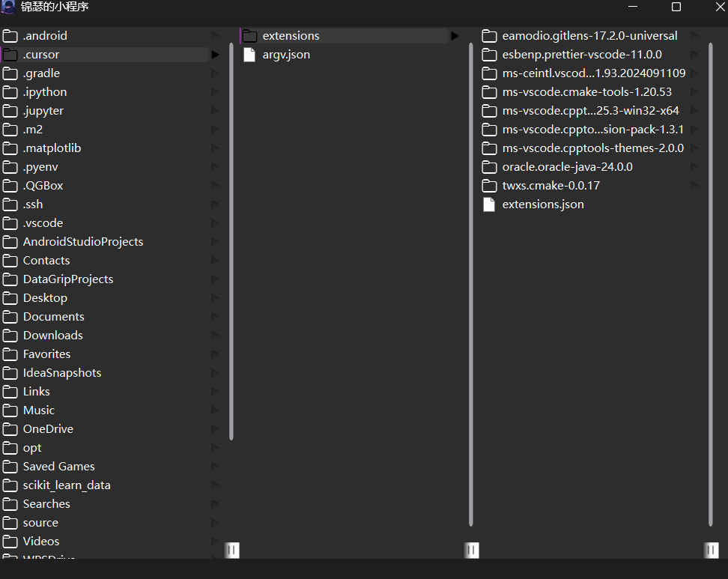The width and height of the screenshot is (728, 579).
Task: Expand the .gradle folder arrow
Action: point(215,73)
